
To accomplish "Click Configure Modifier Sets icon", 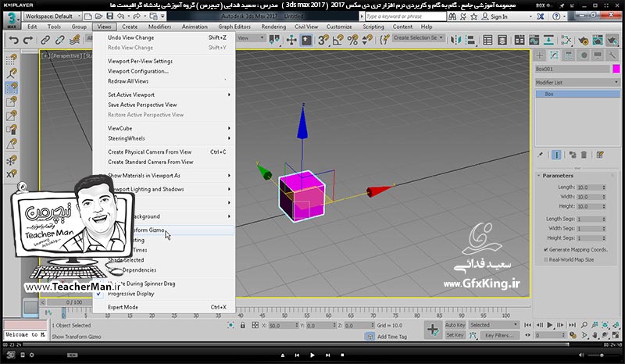I will point(600,155).
